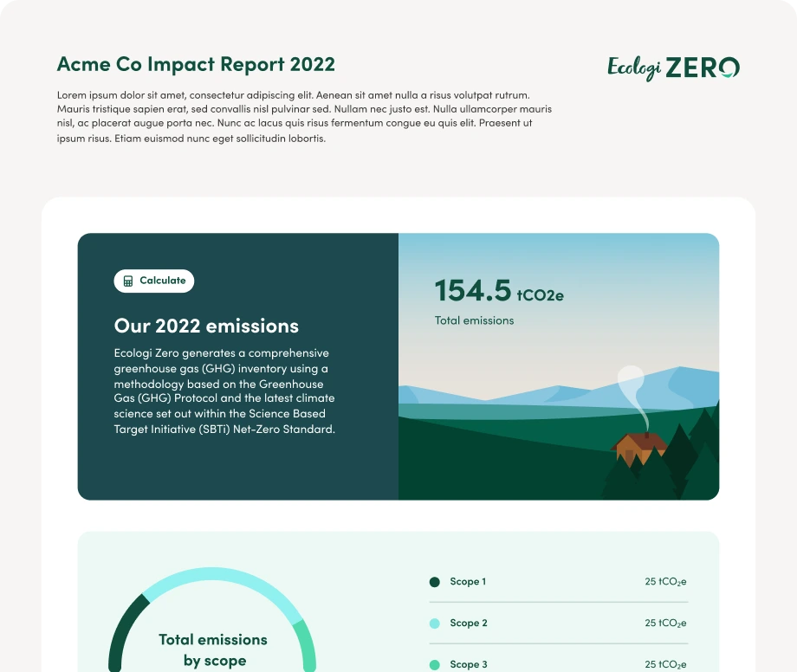
Task: Click the Acme Co Impact Report 2022 title
Action: pyautogui.click(x=196, y=64)
